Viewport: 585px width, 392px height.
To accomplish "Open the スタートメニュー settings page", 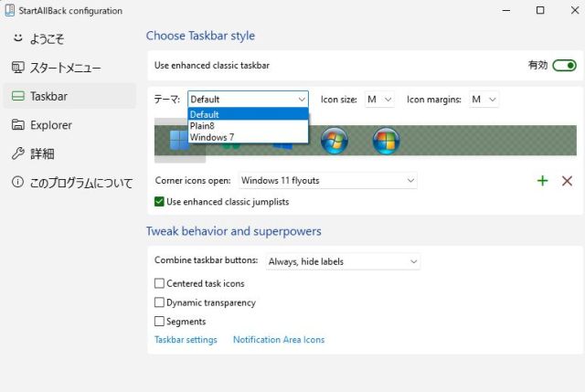I will (x=69, y=68).
